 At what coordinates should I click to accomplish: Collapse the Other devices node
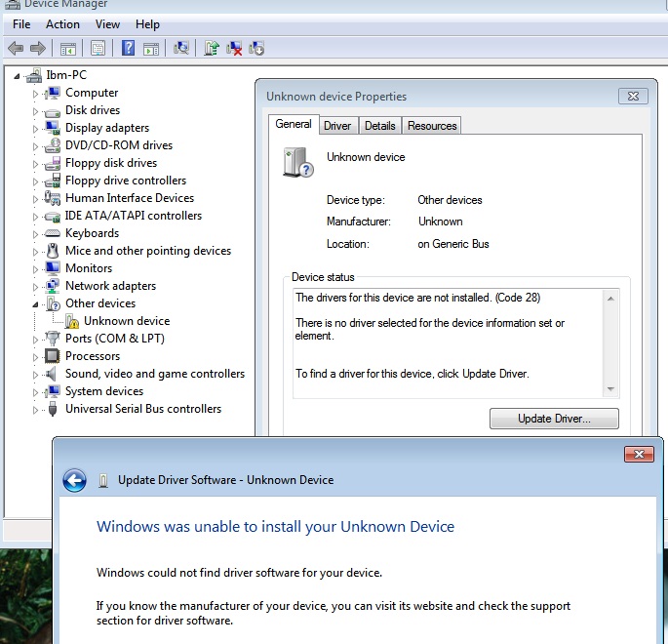[x=35, y=304]
